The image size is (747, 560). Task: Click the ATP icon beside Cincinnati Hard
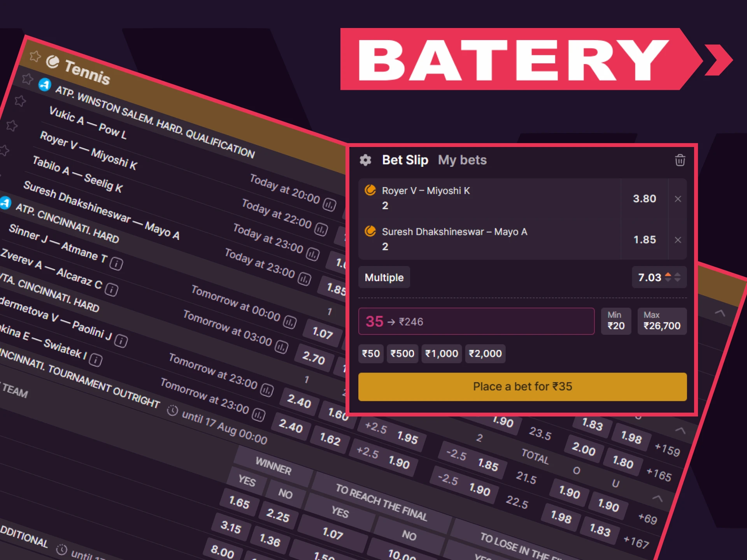6,202
